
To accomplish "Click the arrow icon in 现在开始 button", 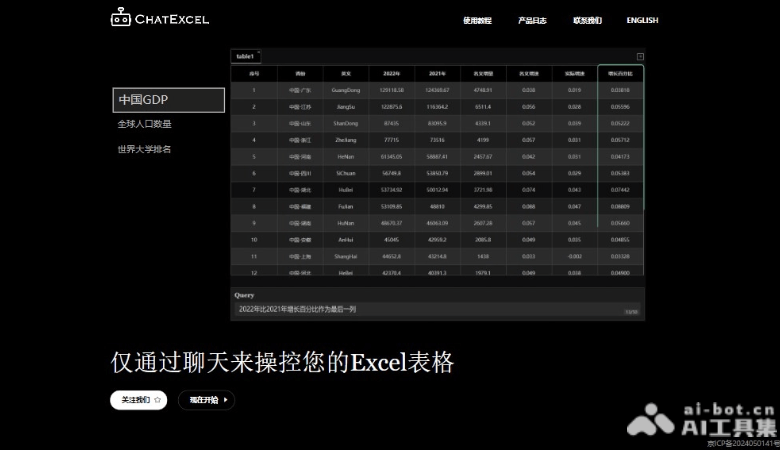I will (x=225, y=400).
